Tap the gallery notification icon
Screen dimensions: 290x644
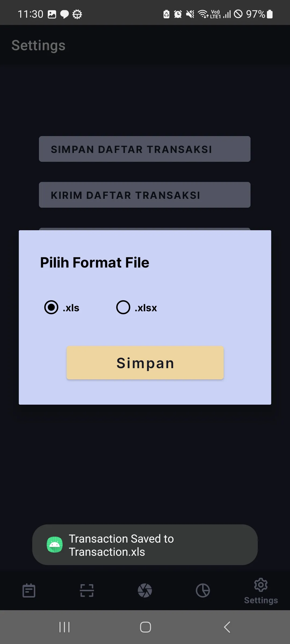52,14
